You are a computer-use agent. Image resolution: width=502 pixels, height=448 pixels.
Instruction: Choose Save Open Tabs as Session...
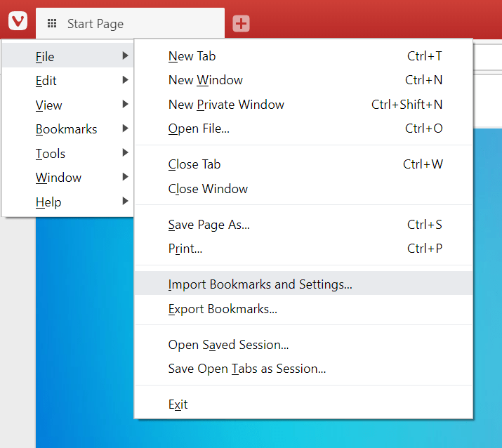(303, 369)
